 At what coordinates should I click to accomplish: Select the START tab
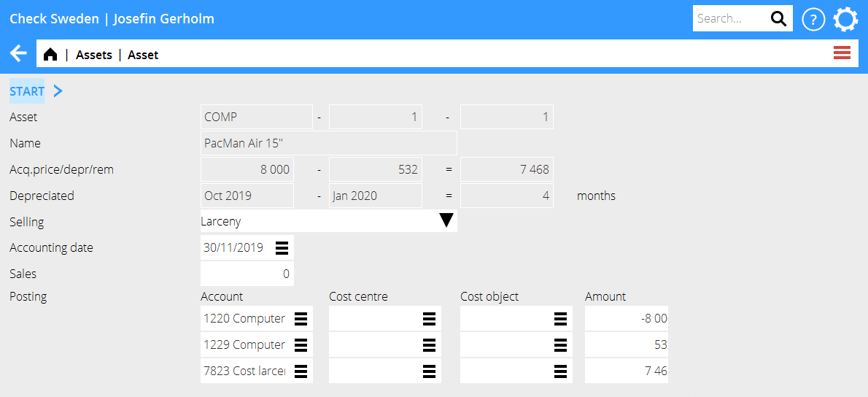pyautogui.click(x=27, y=91)
